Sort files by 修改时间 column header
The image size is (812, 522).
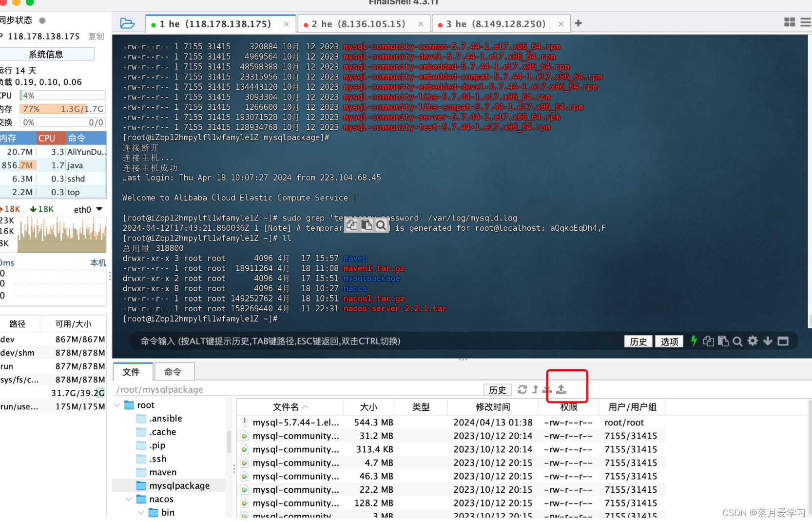coord(493,407)
